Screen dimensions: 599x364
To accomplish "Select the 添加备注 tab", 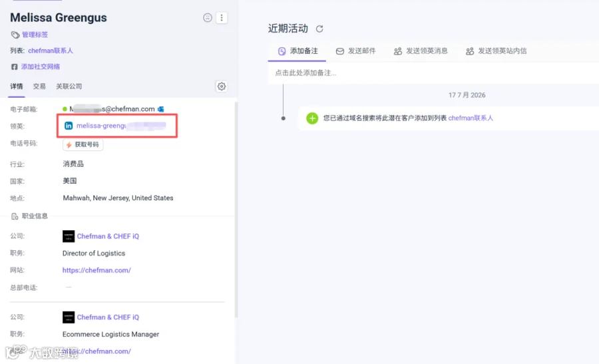I will pyautogui.click(x=298, y=51).
